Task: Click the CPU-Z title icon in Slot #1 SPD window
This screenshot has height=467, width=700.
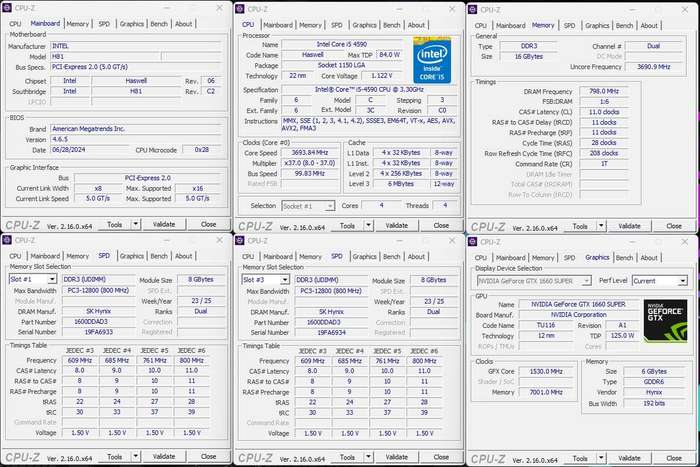Action: 7,240
